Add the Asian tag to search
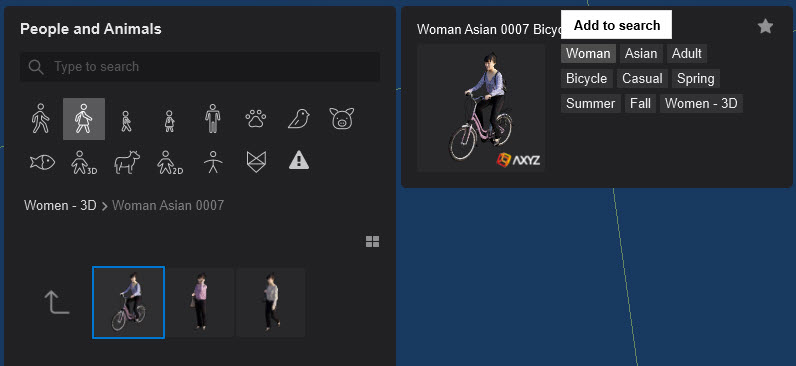Viewport: 796px width, 366px height. pyautogui.click(x=641, y=53)
